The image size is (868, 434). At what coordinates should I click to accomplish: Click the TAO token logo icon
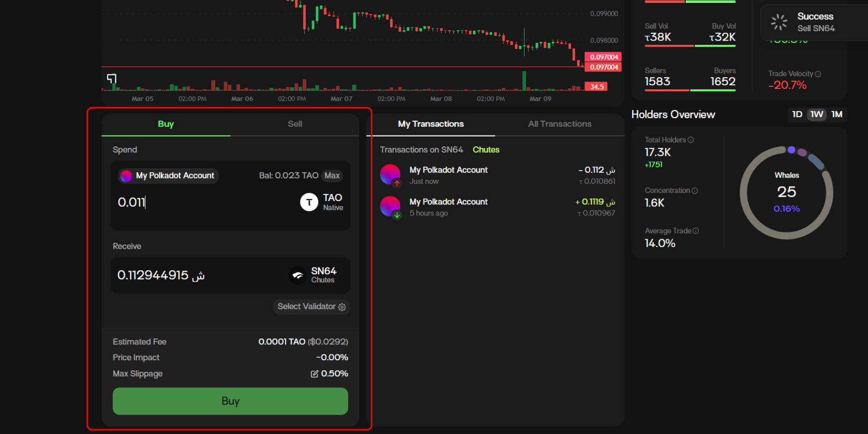tap(309, 202)
